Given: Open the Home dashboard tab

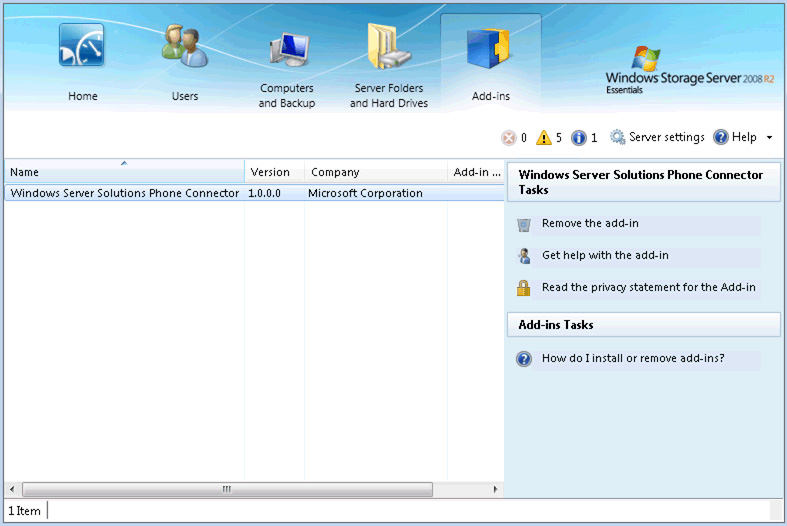Looking at the screenshot, I should click(x=82, y=62).
